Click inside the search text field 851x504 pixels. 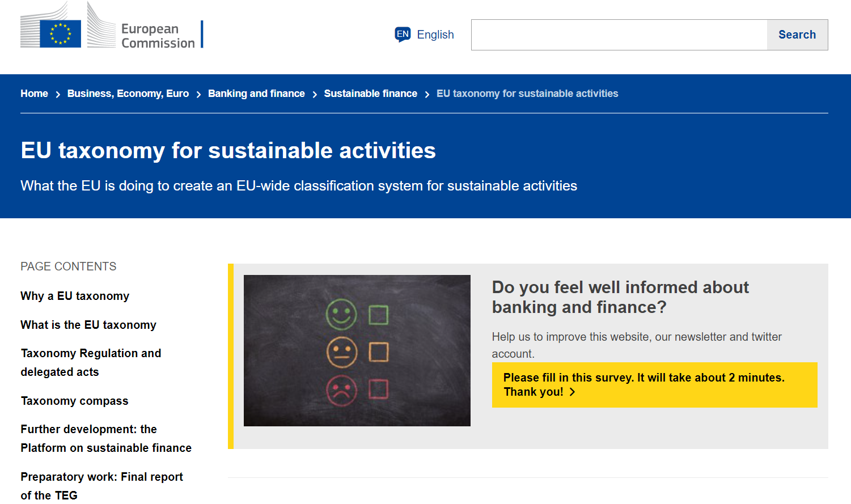pyautogui.click(x=619, y=35)
